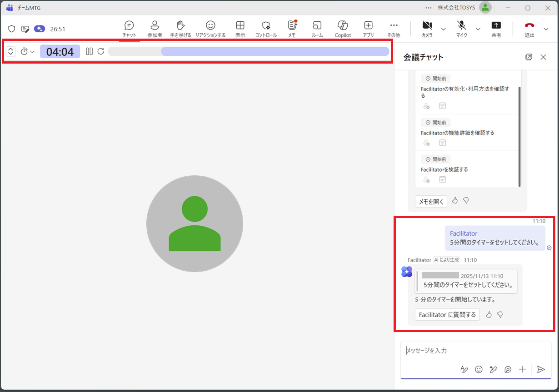Pause the running timer
The image size is (559, 392).
90,52
